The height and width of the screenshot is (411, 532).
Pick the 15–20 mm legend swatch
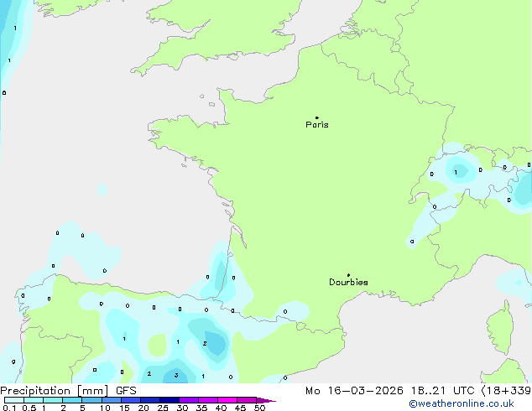point(130,400)
